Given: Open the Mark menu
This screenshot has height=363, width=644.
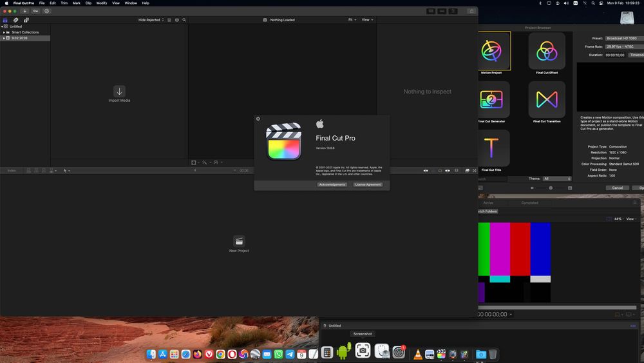Looking at the screenshot, I should tap(77, 3).
